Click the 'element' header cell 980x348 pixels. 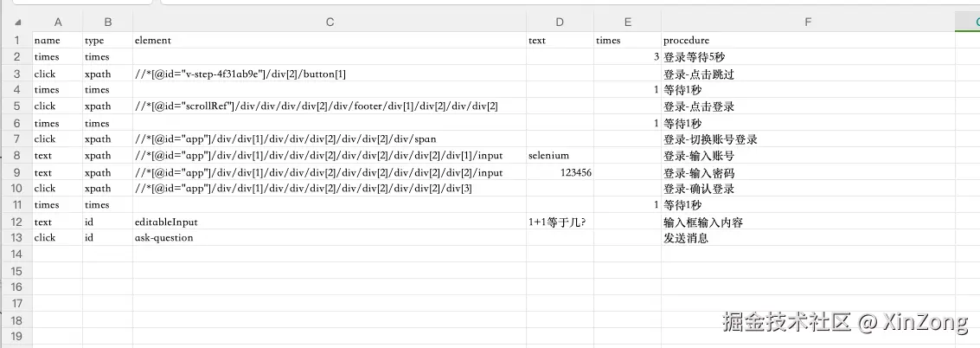click(x=329, y=40)
